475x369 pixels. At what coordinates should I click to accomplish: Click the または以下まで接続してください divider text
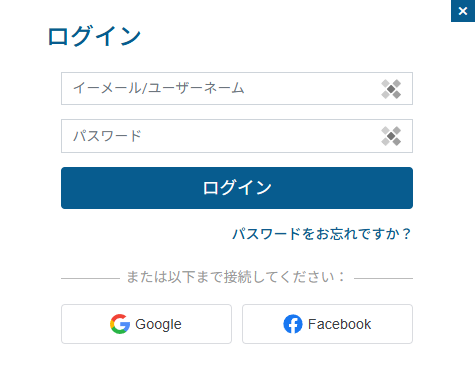[235, 277]
